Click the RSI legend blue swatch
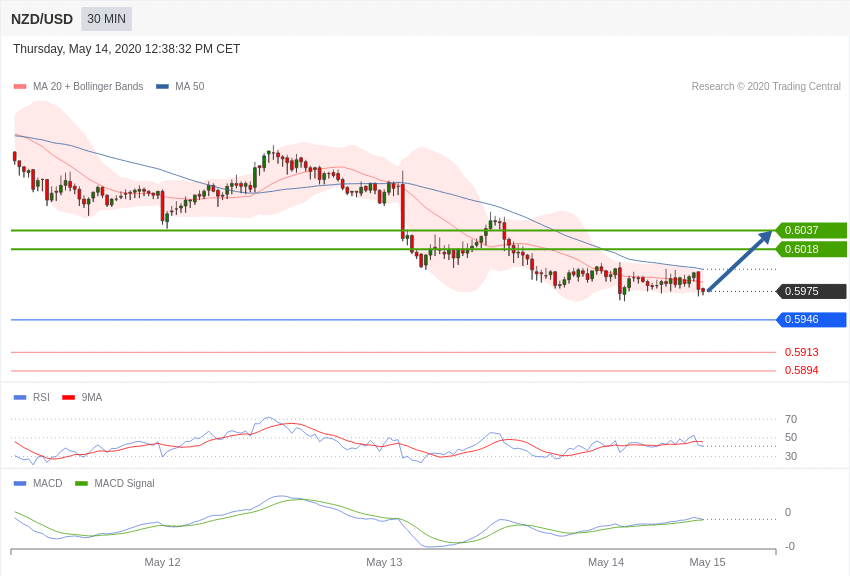The image size is (850, 576). [20, 397]
